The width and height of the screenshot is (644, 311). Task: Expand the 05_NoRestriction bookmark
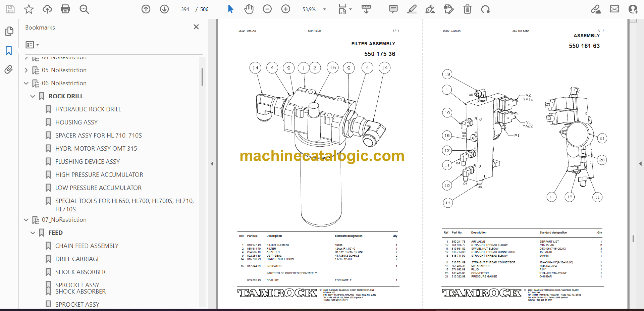(26, 70)
